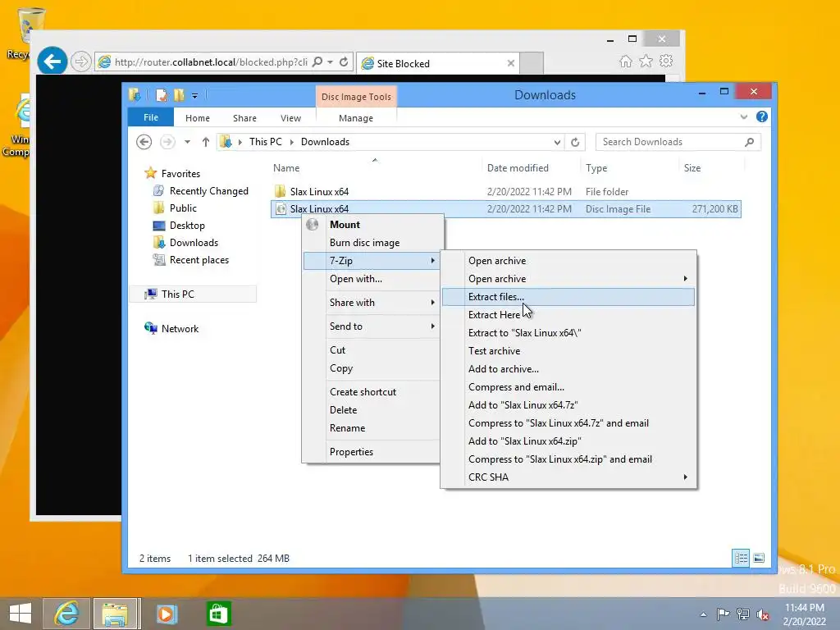840x630 pixels.
Task: Go back in the Downloads Explorer window
Action: pos(144,142)
